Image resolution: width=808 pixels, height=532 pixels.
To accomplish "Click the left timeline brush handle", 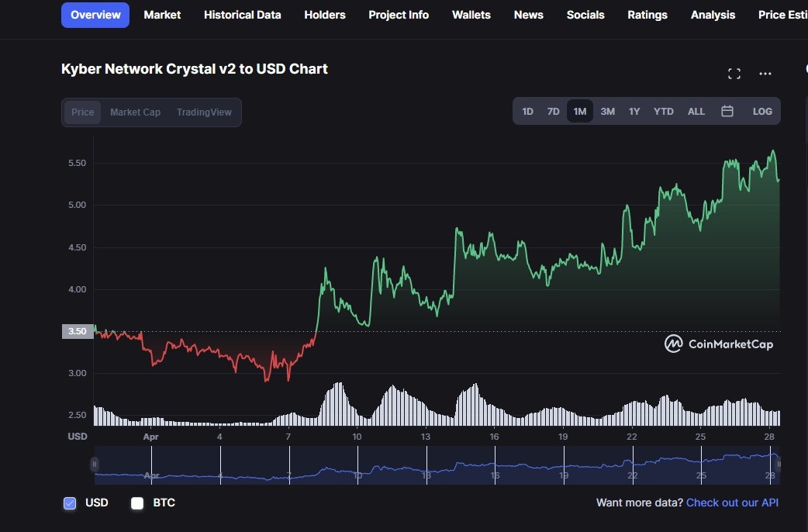I will tap(94, 465).
